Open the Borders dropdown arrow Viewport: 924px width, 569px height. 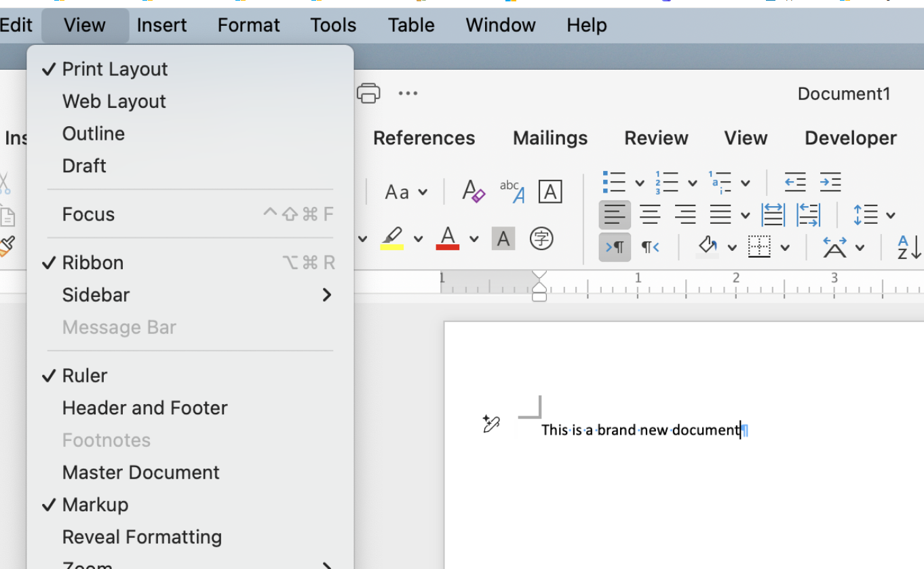[785, 248]
